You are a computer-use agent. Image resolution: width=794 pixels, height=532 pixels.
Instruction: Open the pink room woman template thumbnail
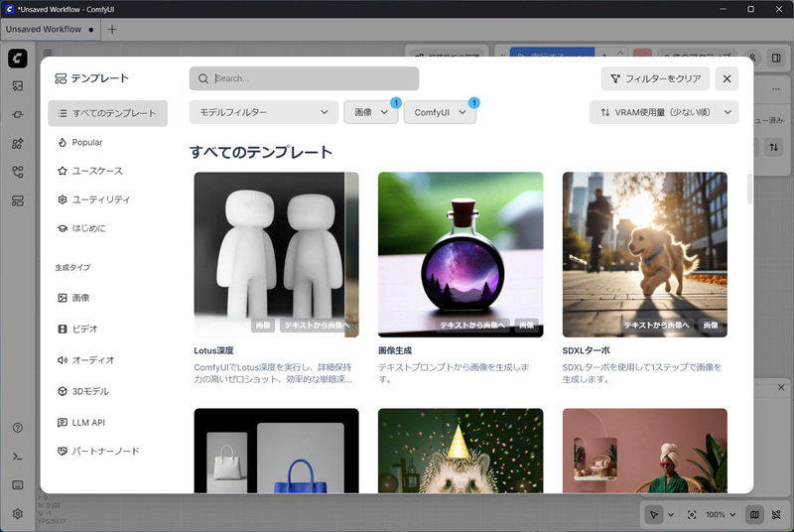[x=644, y=451]
